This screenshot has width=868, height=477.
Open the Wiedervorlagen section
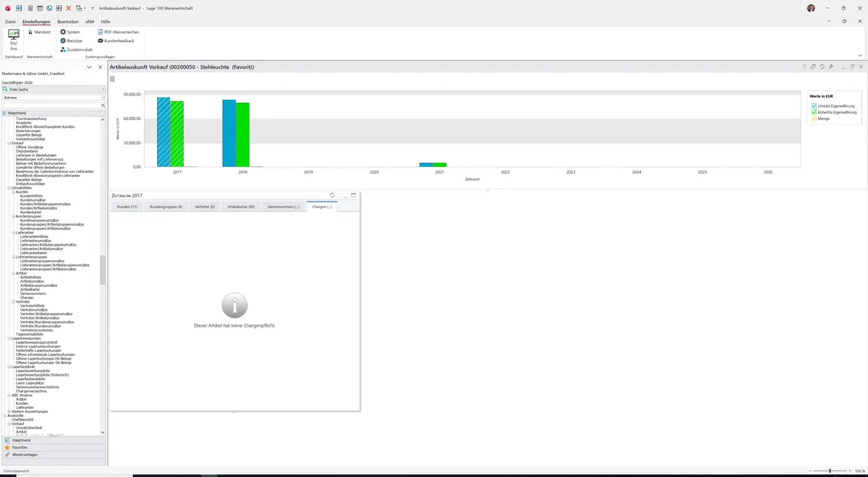point(54,455)
